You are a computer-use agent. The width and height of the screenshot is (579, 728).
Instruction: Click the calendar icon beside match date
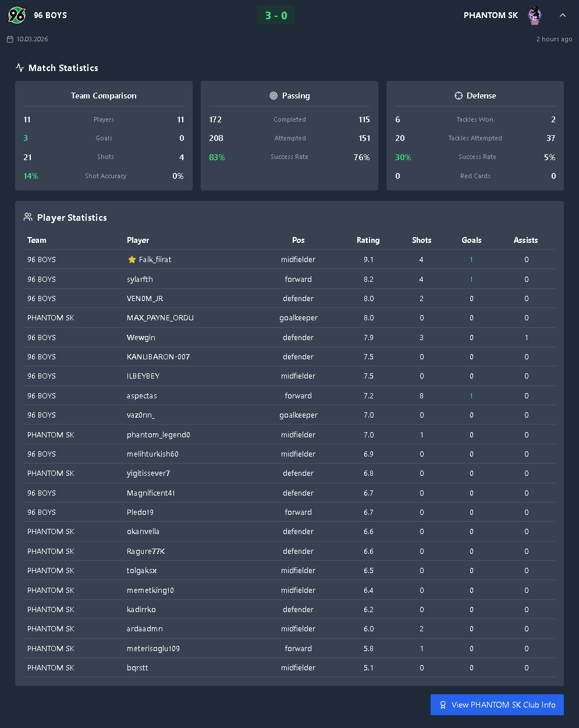10,40
